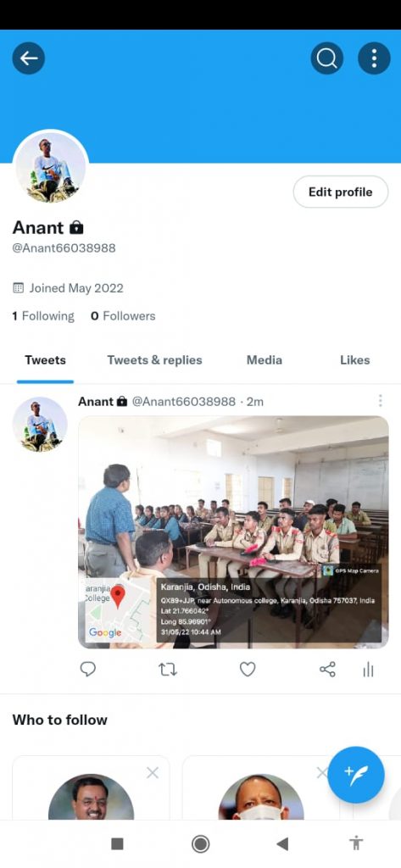Compose new tweet with floating button
Screen dimensions: 401x868
point(356,775)
